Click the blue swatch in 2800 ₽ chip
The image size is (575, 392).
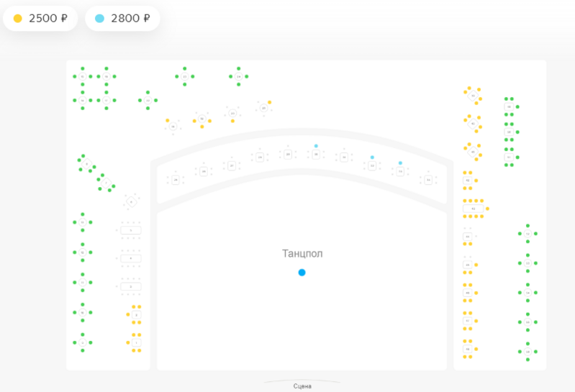pos(100,18)
